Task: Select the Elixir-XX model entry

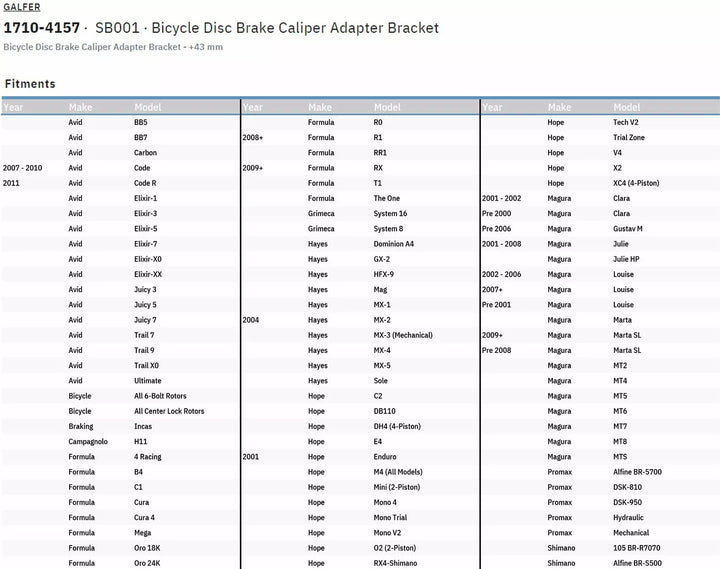Action: point(148,274)
